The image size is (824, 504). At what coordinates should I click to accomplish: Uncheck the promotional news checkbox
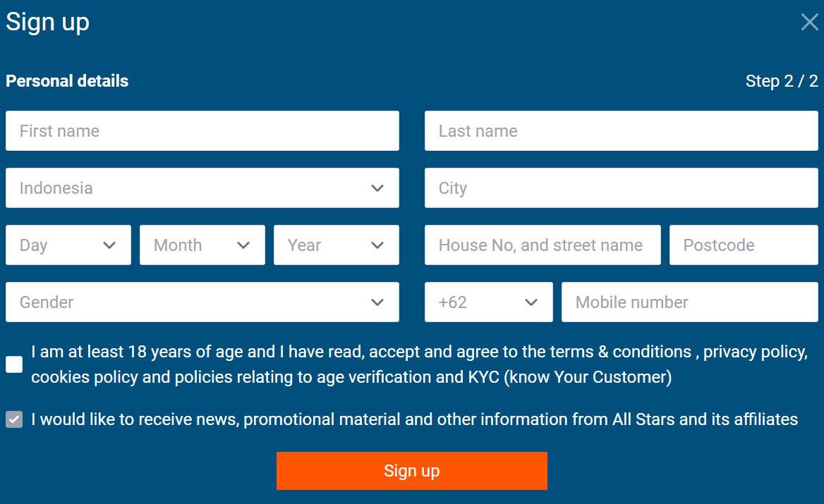tap(14, 419)
